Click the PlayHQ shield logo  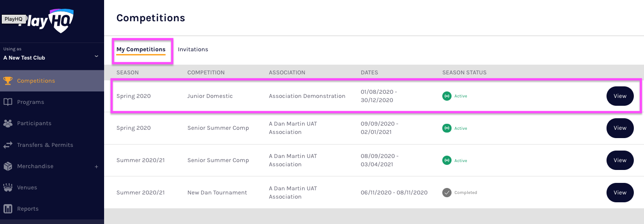click(62, 21)
